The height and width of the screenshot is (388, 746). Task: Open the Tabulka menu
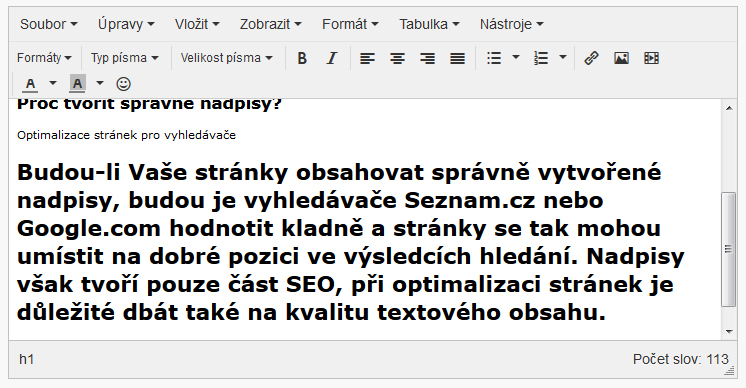click(429, 24)
